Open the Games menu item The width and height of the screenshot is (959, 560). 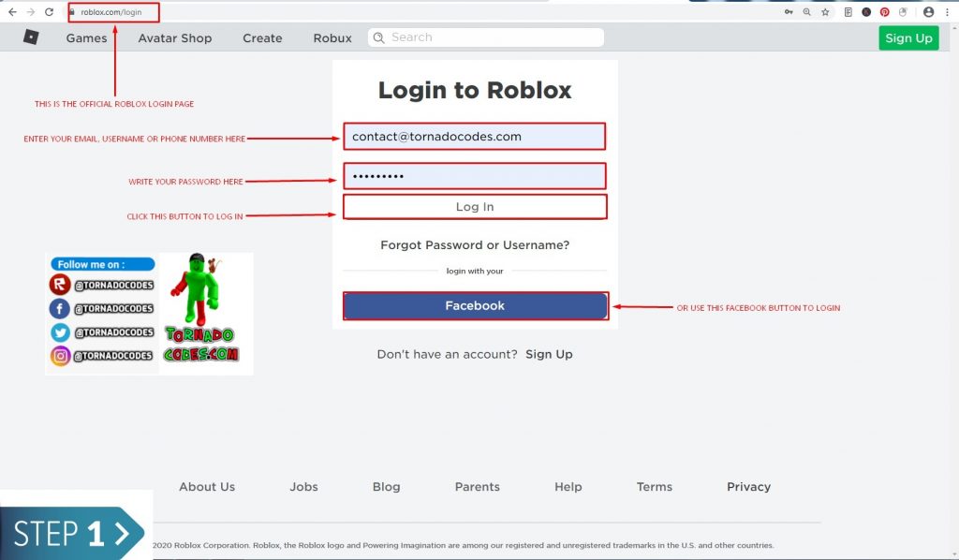coord(86,37)
